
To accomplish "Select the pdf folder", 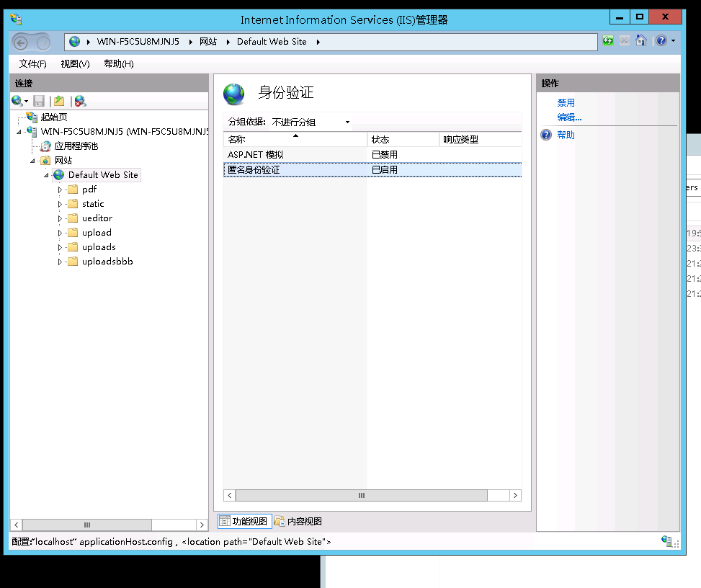I will [89, 190].
